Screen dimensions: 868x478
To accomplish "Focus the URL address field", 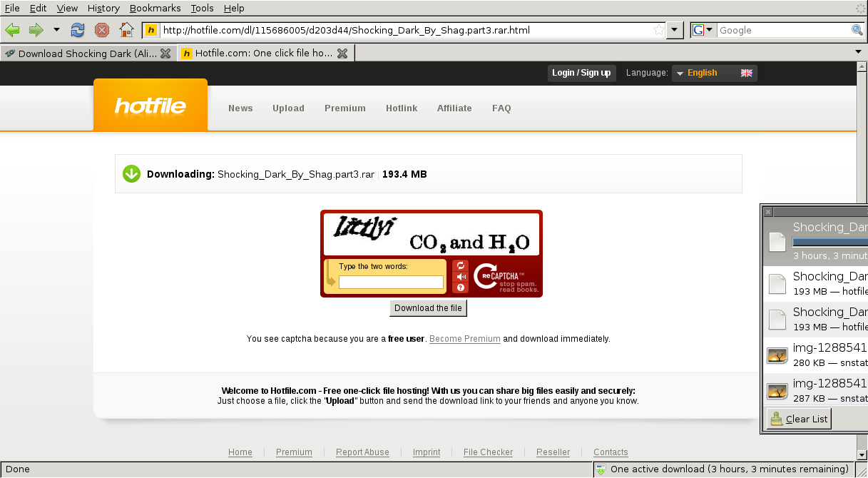I will coord(407,31).
